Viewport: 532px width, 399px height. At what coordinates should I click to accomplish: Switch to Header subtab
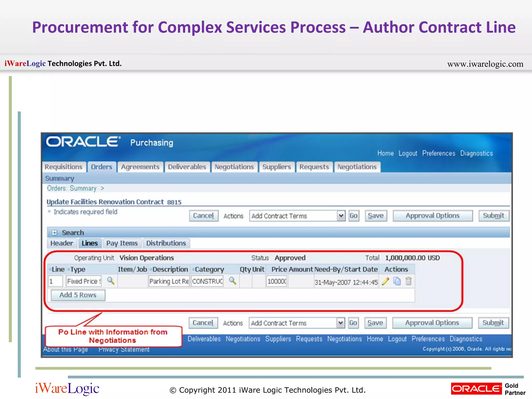pyautogui.click(x=62, y=243)
